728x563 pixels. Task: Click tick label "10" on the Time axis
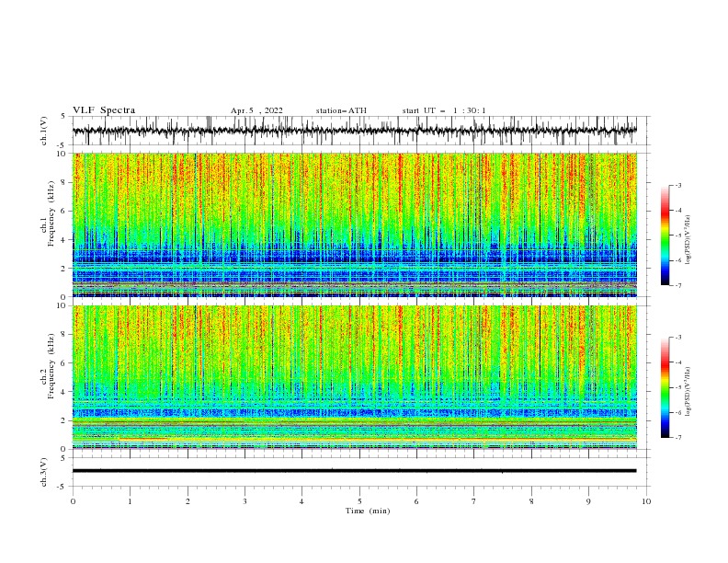point(646,501)
